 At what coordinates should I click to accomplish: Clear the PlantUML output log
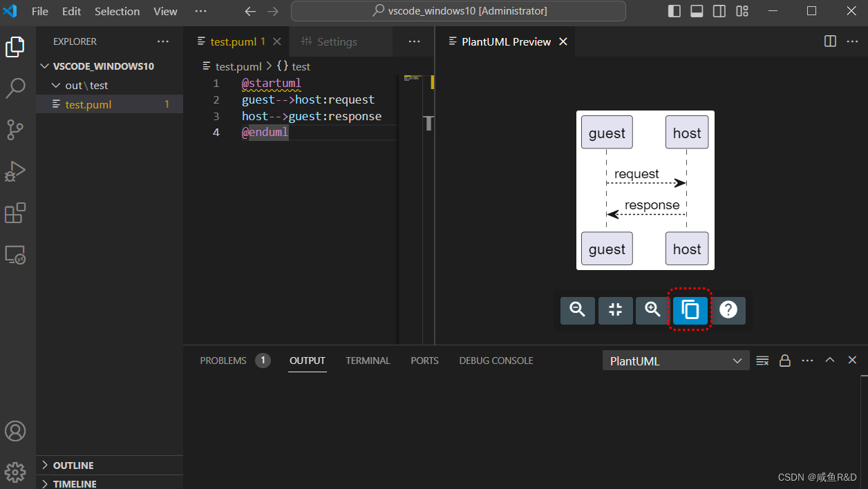coord(762,360)
